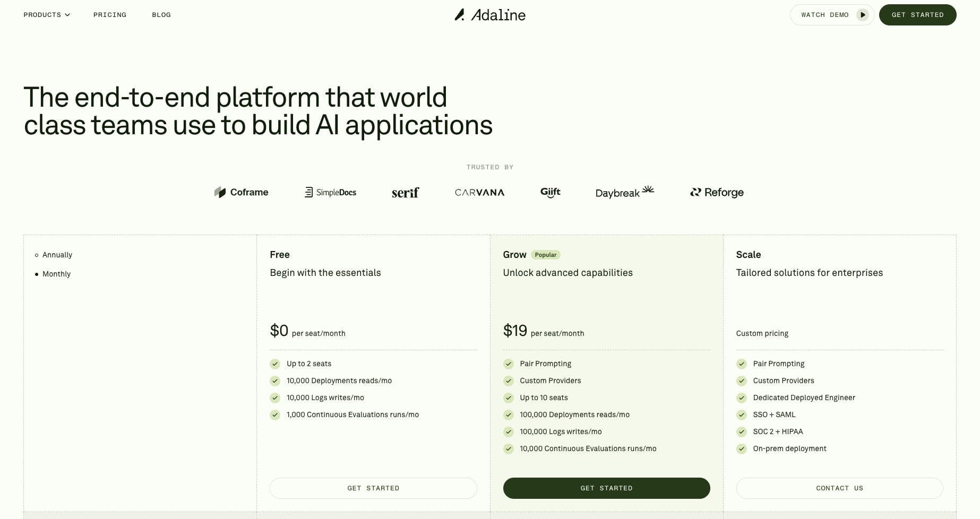Click Contact Us under Scale plan
This screenshot has width=980, height=519.
pos(839,488)
